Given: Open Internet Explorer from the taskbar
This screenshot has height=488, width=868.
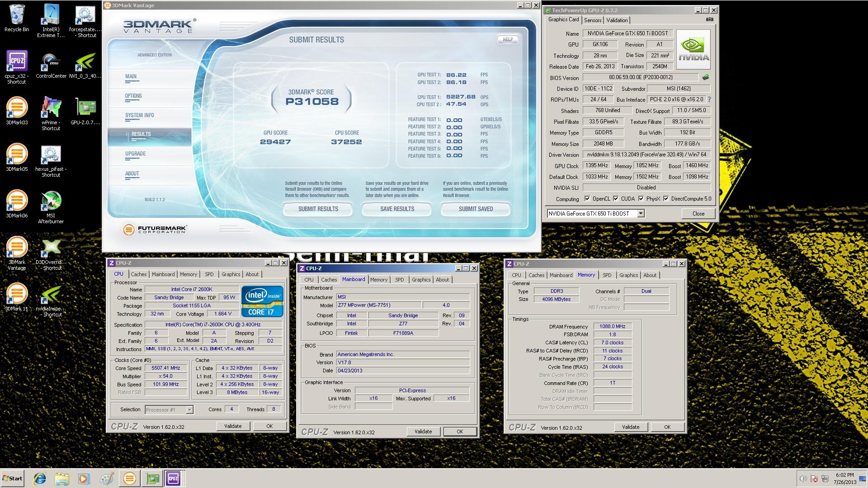Looking at the screenshot, I should (x=40, y=479).
